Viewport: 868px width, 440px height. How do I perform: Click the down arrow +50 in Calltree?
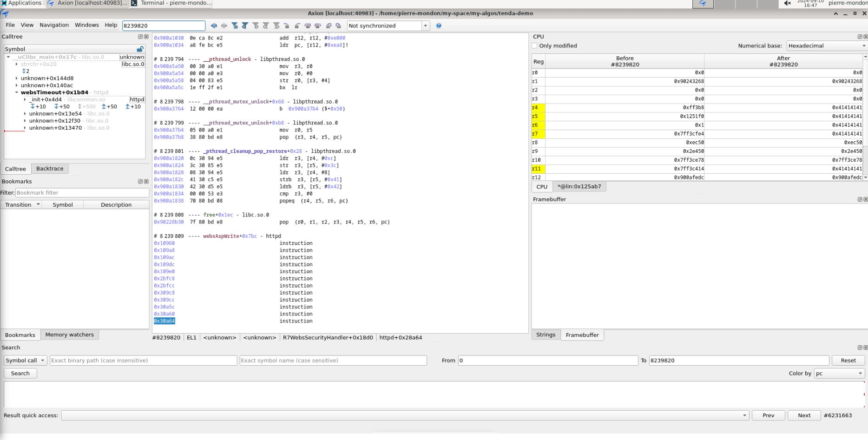pyautogui.click(x=61, y=106)
